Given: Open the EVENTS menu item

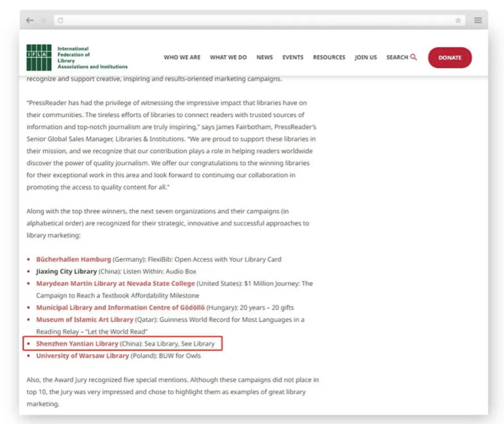Looking at the screenshot, I should point(293,57).
